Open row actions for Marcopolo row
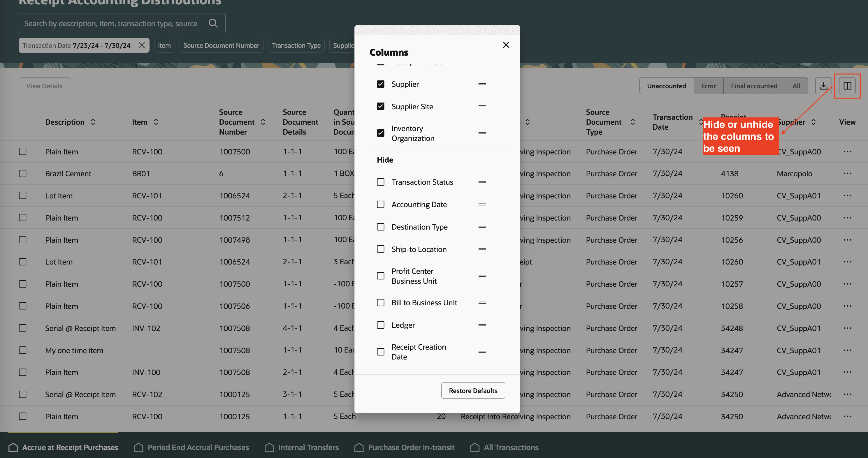 pyautogui.click(x=847, y=174)
